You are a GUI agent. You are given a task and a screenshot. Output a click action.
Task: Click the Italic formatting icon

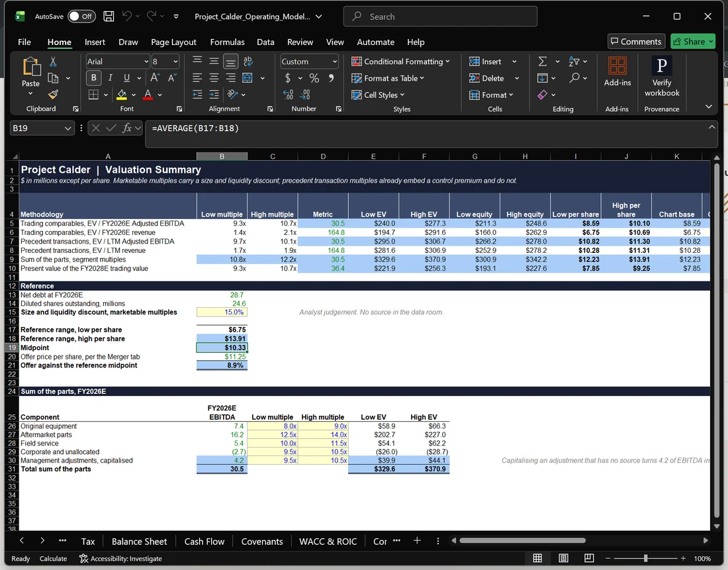coord(110,77)
